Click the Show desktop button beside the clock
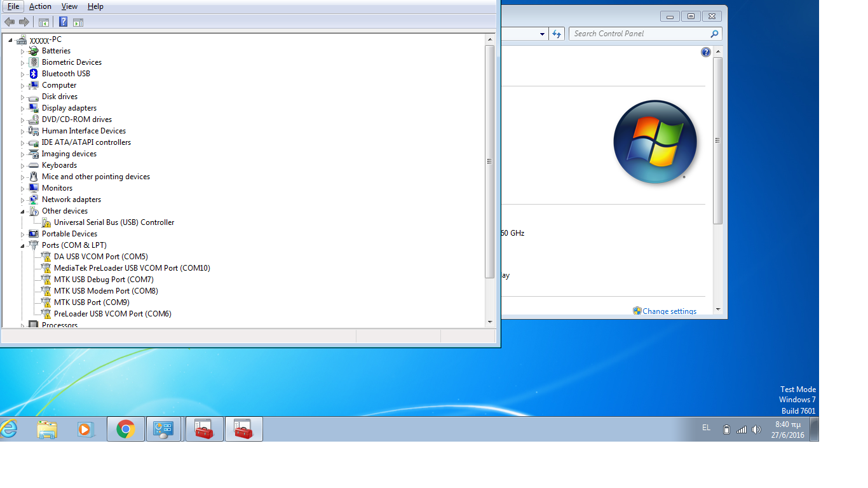The image size is (868, 488). (815, 429)
